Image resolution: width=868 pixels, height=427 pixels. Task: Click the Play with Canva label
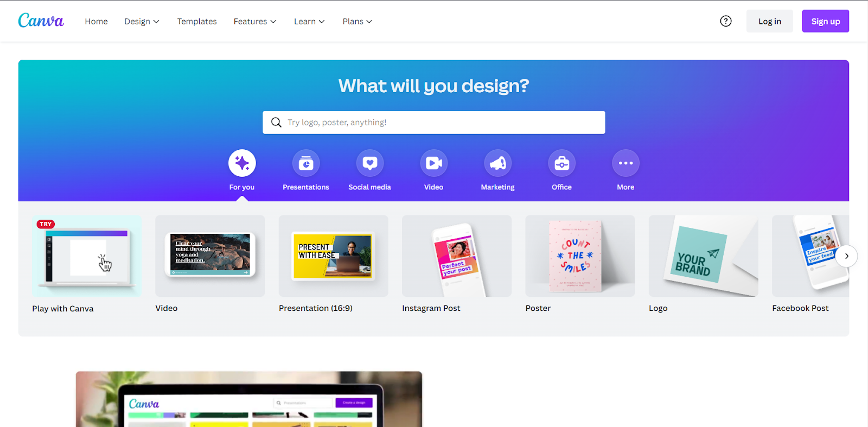pyautogui.click(x=63, y=309)
